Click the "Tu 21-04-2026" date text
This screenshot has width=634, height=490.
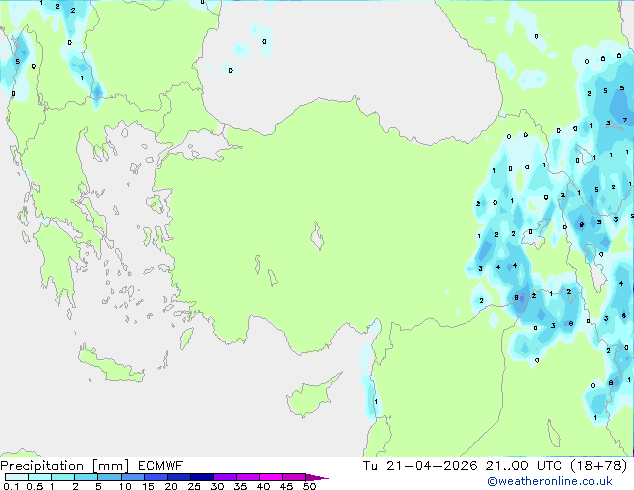pos(420,466)
